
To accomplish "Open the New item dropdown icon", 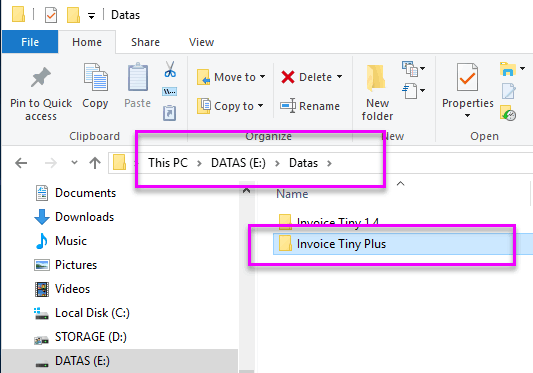I will tap(413, 69).
